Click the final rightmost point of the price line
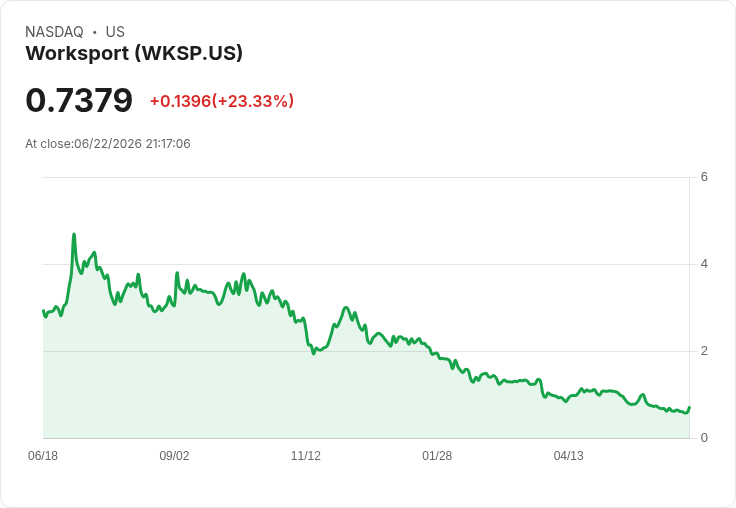 [x=689, y=408]
